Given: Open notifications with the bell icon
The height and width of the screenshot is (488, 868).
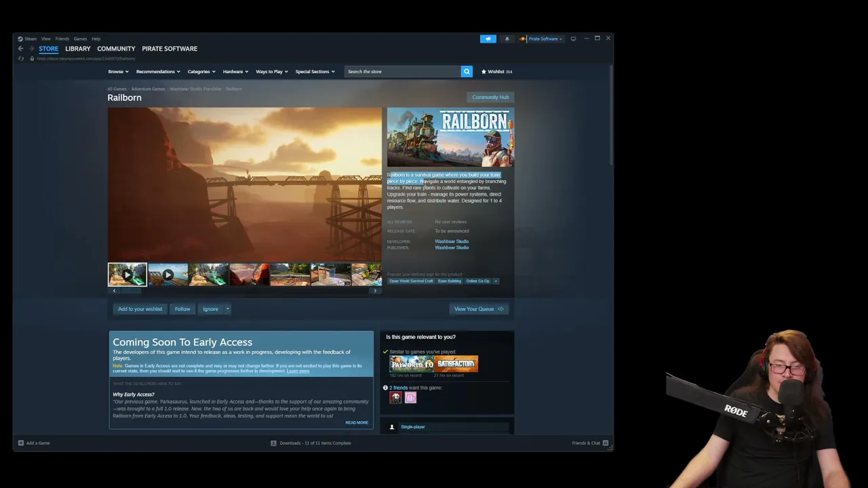Looking at the screenshot, I should 507,39.
